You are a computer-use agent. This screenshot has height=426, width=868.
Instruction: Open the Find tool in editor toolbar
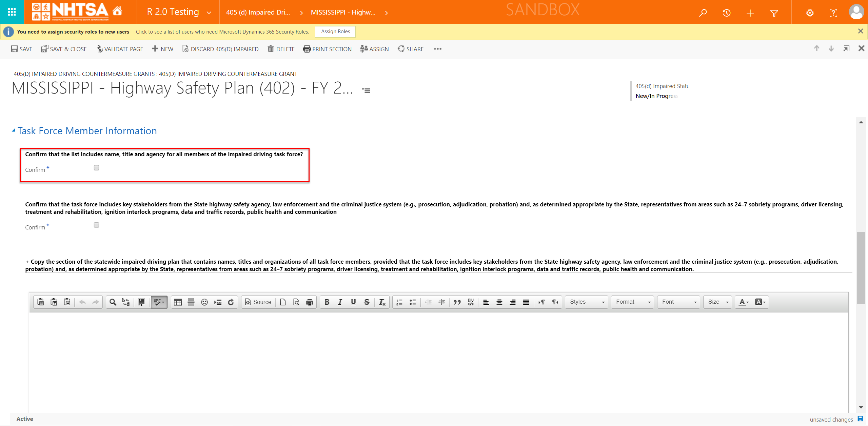pos(113,302)
